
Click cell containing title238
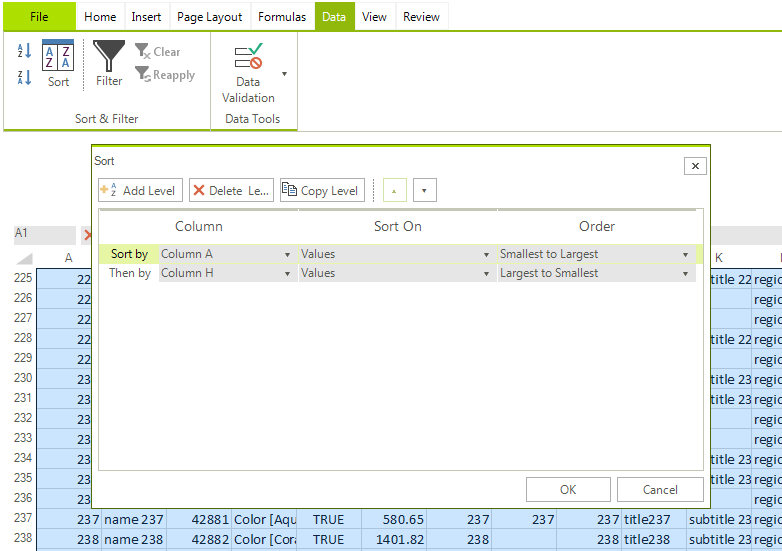click(x=654, y=539)
